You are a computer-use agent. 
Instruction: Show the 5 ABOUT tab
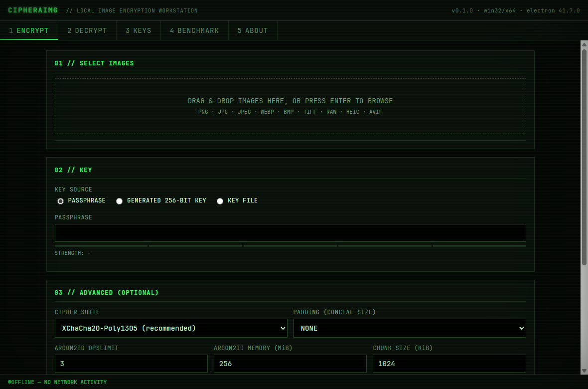(x=253, y=30)
